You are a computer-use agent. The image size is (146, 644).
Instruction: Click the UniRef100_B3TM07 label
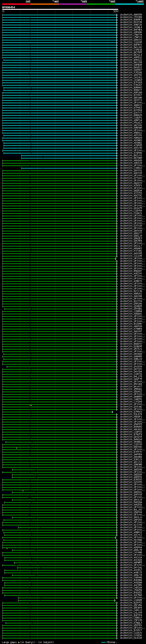131,95
